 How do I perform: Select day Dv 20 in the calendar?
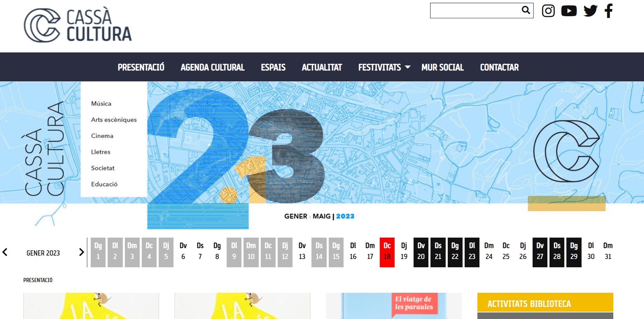click(421, 252)
